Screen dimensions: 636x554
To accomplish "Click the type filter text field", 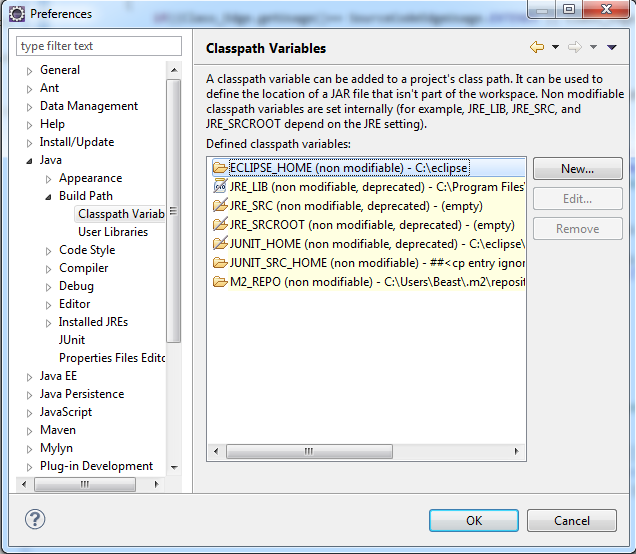I will 99,46.
